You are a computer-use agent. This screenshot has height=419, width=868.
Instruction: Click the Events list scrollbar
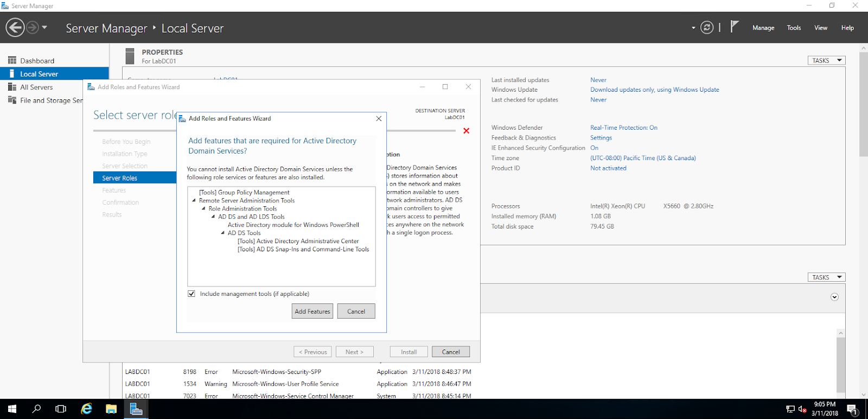(841, 365)
